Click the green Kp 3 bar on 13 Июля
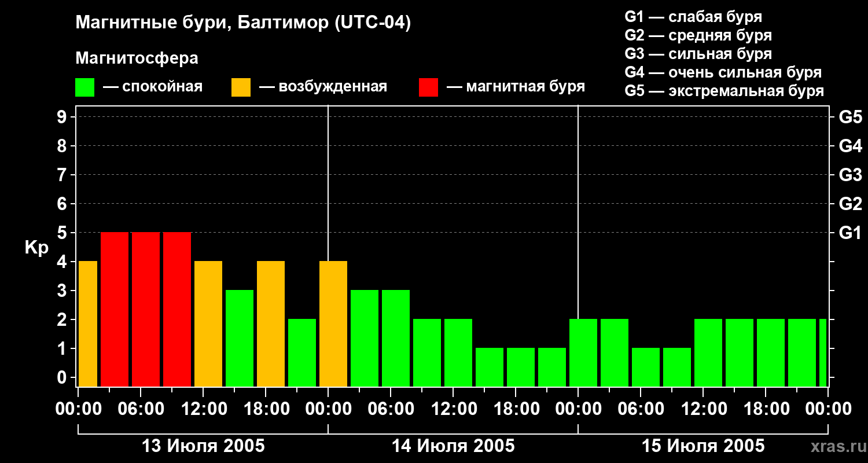Image resolution: width=868 pixels, height=463 pixels. pyautogui.click(x=240, y=338)
